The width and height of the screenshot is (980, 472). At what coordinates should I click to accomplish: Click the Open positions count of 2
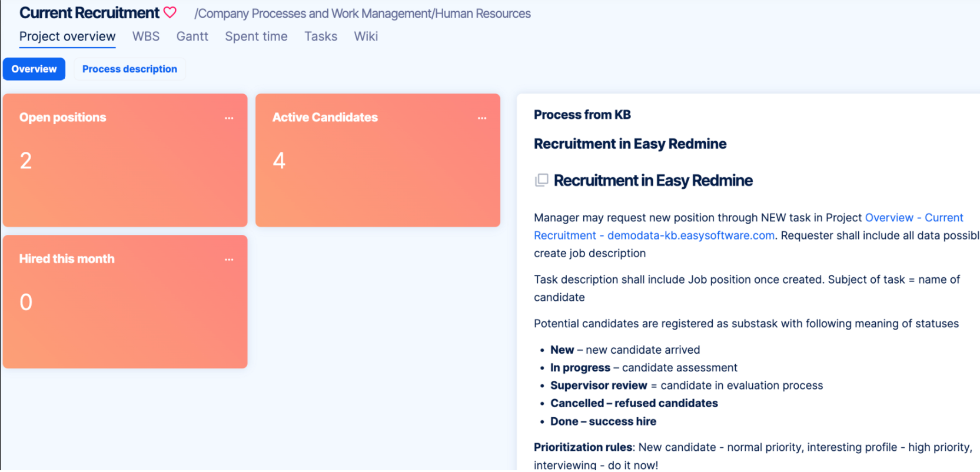click(x=26, y=161)
